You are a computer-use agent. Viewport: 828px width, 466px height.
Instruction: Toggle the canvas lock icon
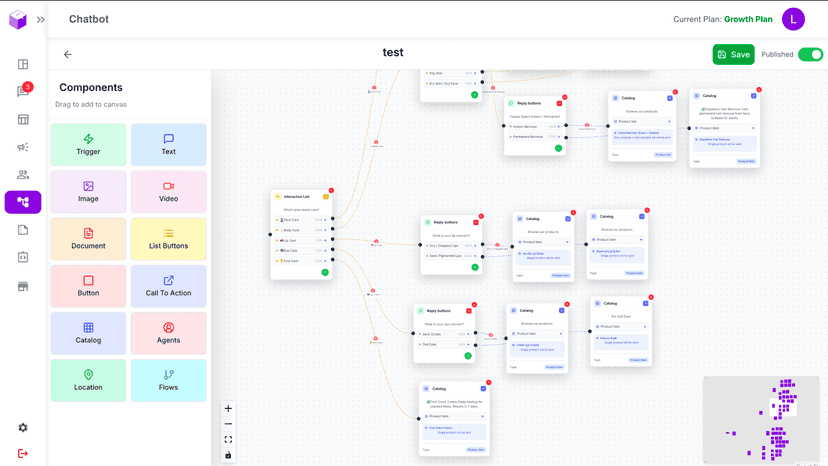(x=228, y=455)
